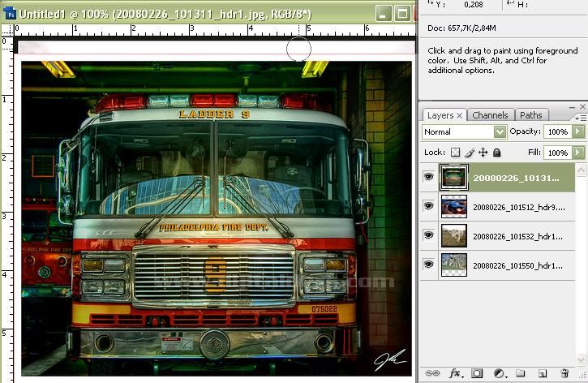Open the Opacity slider arrow
Screen dimensions: 588x383
pyautogui.click(x=578, y=131)
